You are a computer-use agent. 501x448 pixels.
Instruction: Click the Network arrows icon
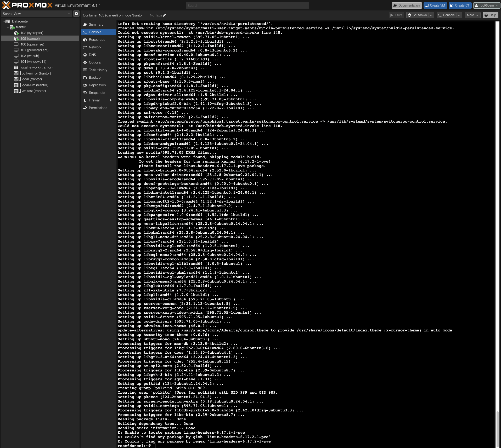[x=85, y=47]
